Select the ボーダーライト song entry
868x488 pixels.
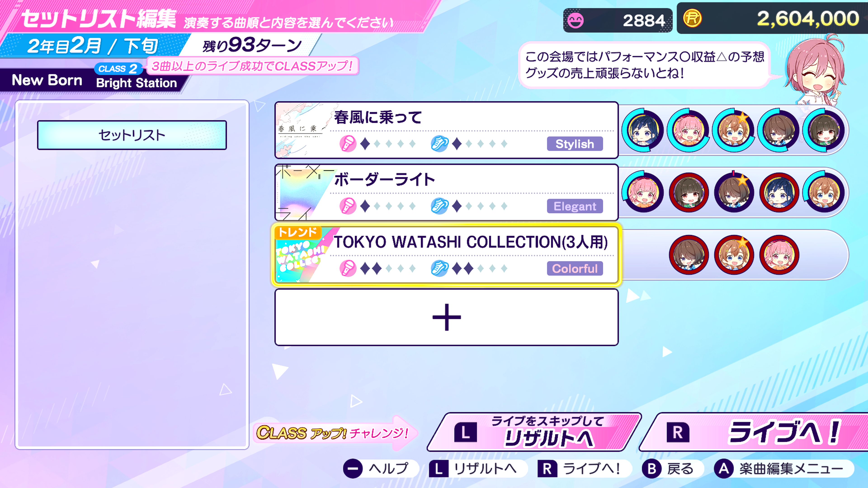pos(446,192)
